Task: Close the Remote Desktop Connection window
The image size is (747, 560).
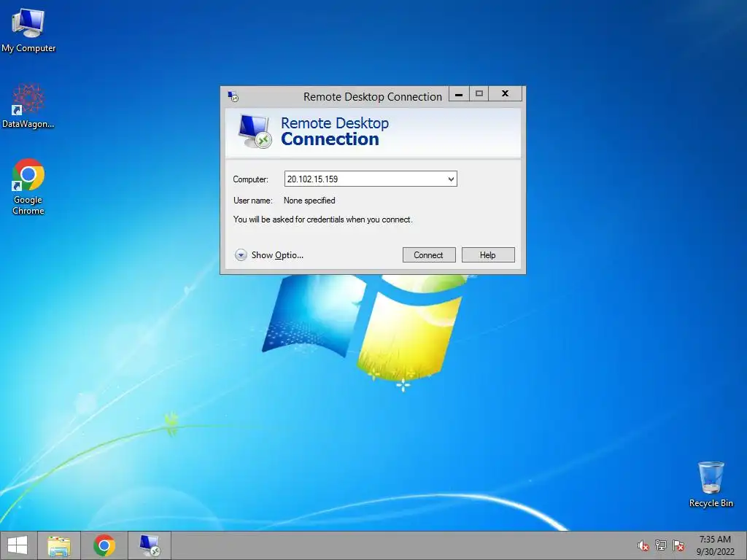Action: pyautogui.click(x=506, y=94)
